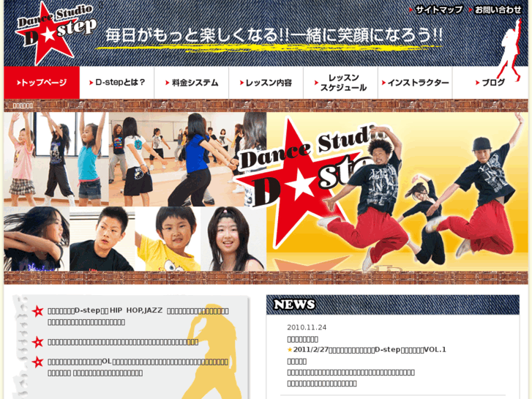Image resolution: width=532 pixels, height=399 pixels.
Task: Click the Dance Studio D-step header logo
Action: pos(56,33)
